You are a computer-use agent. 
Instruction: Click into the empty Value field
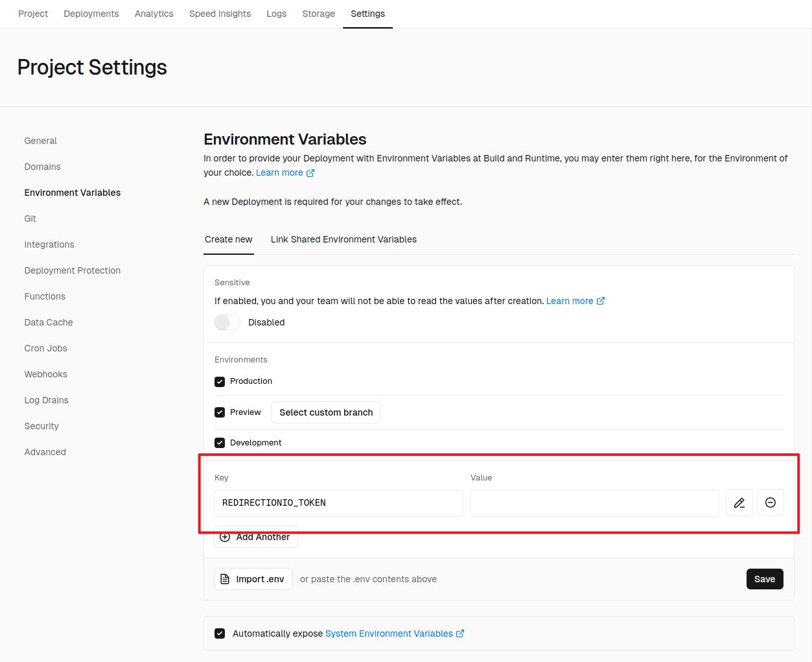point(594,502)
